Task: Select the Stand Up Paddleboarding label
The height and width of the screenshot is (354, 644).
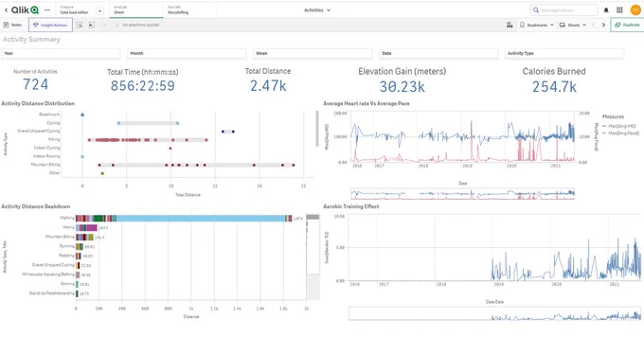Action: coord(52,293)
